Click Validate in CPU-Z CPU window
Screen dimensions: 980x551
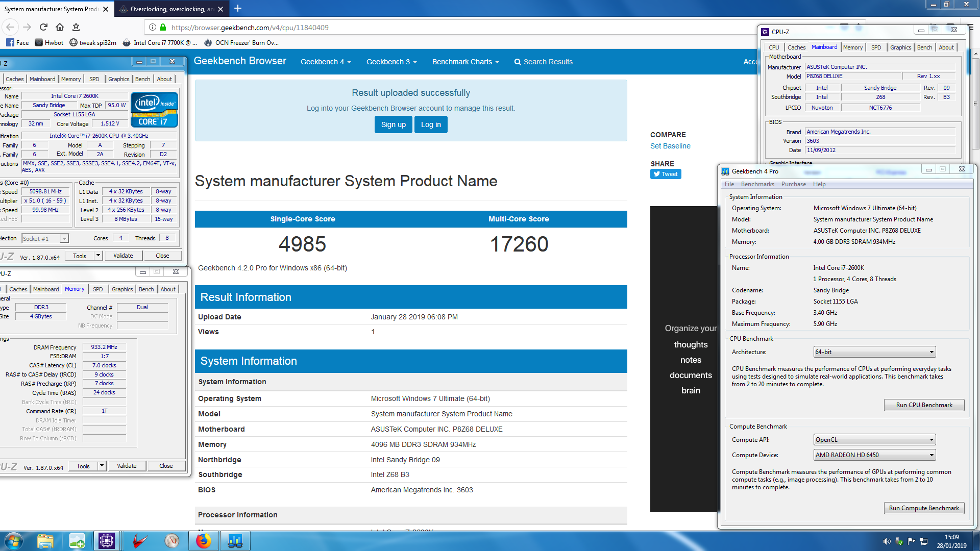click(x=123, y=256)
